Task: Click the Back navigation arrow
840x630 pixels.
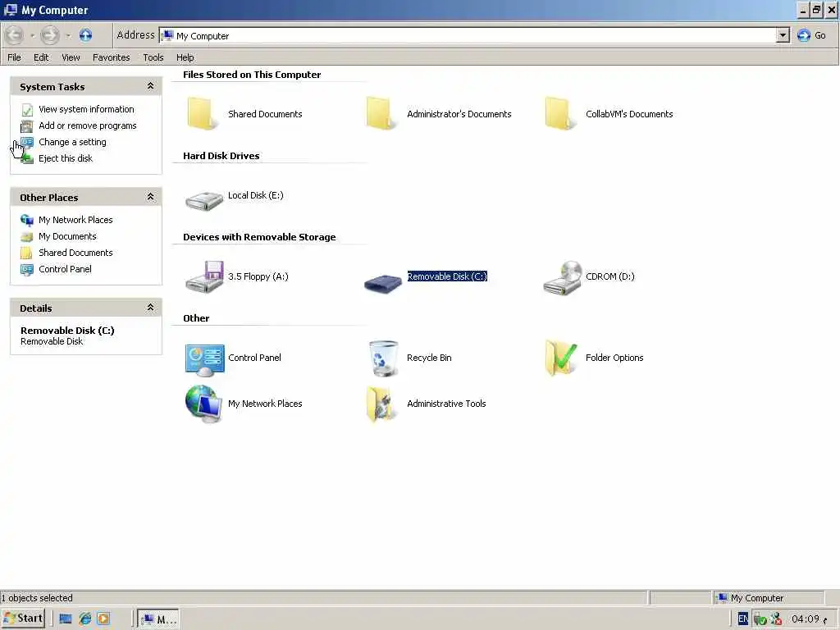Action: click(x=15, y=35)
